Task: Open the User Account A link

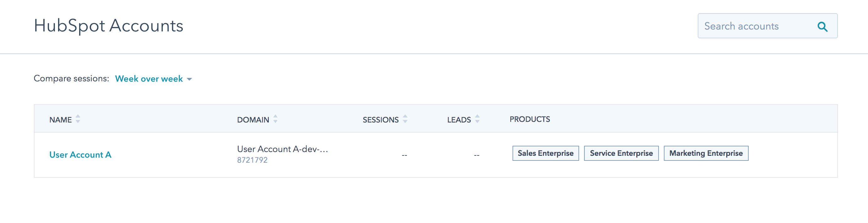Action: [80, 155]
